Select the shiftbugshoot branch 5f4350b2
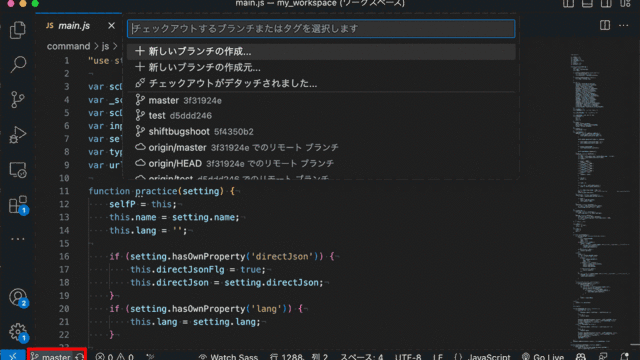 pyautogui.click(x=321, y=132)
